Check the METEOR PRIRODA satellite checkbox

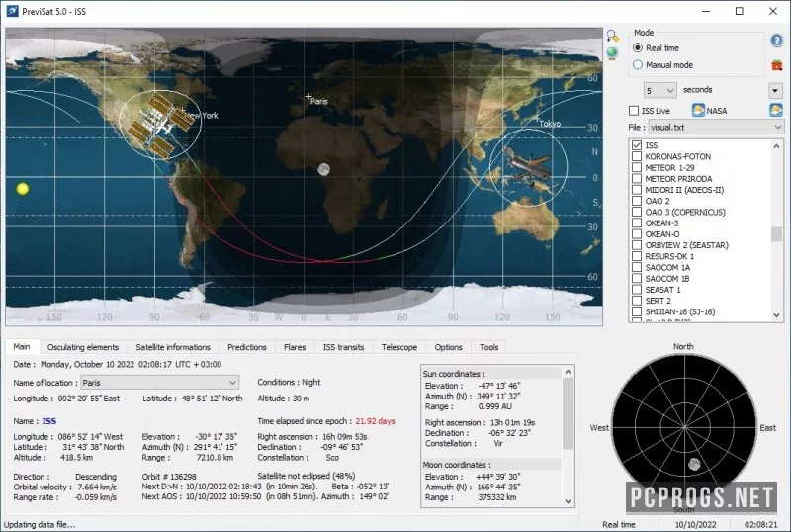[637, 179]
